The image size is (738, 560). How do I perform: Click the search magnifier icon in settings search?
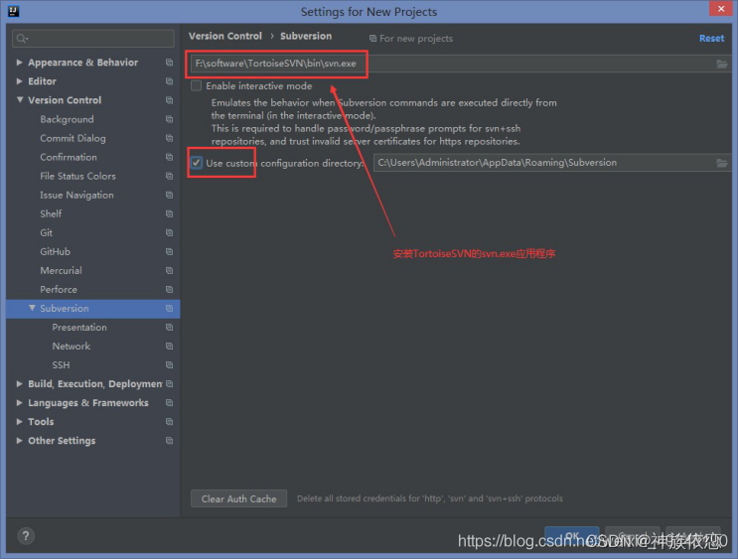click(x=22, y=38)
